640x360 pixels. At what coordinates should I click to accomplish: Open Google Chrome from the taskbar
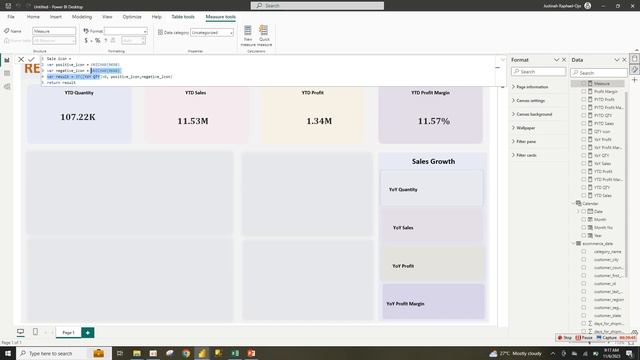[x=186, y=353]
